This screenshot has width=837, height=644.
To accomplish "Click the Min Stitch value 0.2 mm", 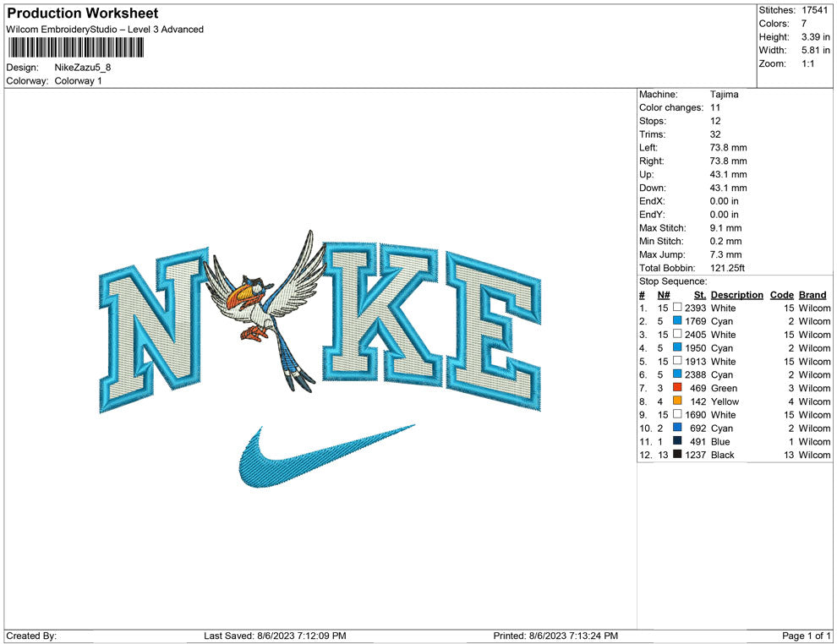I will tap(726, 241).
